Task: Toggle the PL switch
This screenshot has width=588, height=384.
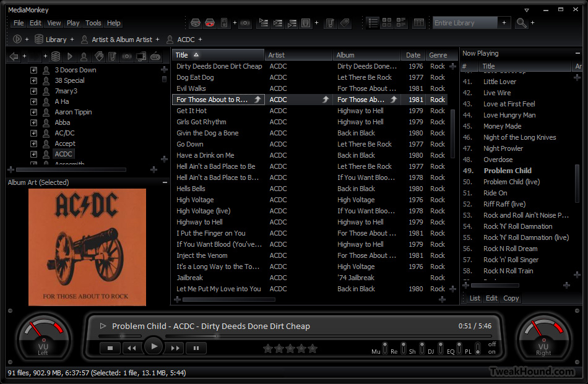Action: [478, 348]
